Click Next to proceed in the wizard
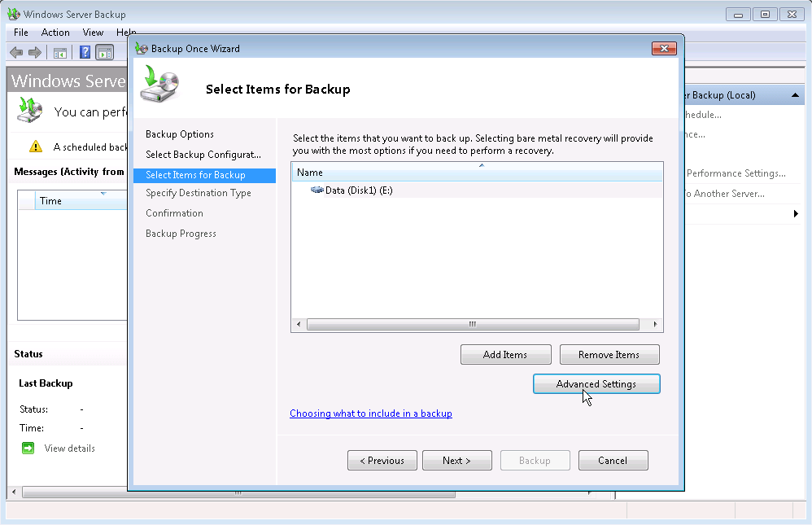Viewport: 812px width, 525px height. point(456,460)
